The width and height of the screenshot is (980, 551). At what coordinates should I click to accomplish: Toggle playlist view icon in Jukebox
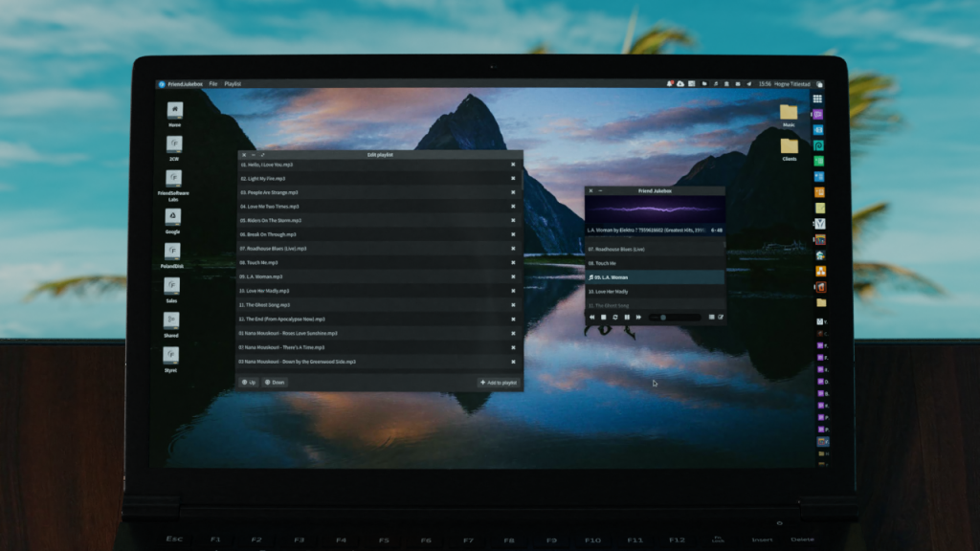point(711,318)
